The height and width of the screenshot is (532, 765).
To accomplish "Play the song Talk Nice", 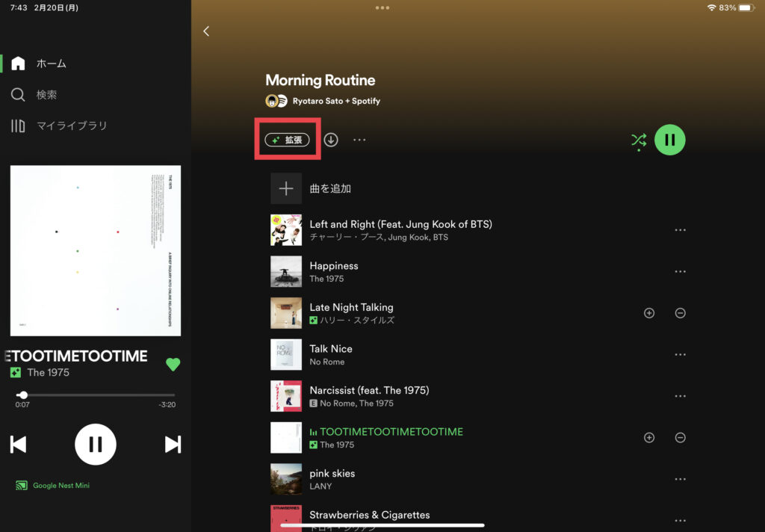I will point(331,349).
